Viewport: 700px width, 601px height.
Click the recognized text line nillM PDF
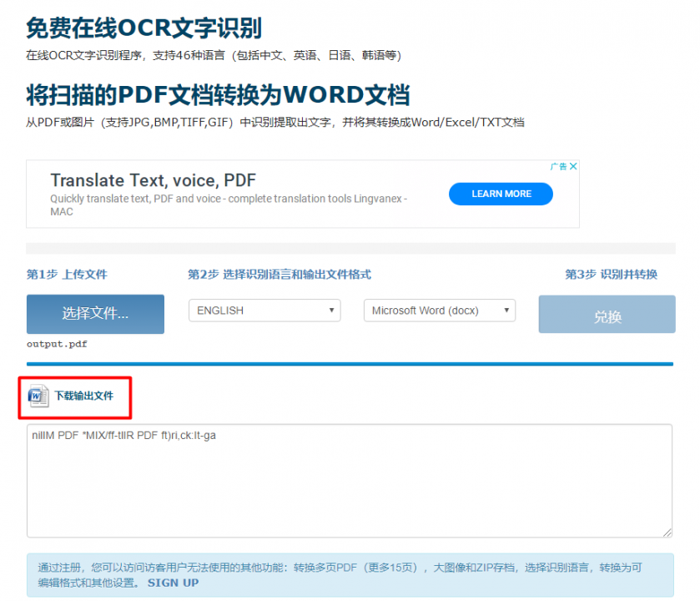[123, 436]
